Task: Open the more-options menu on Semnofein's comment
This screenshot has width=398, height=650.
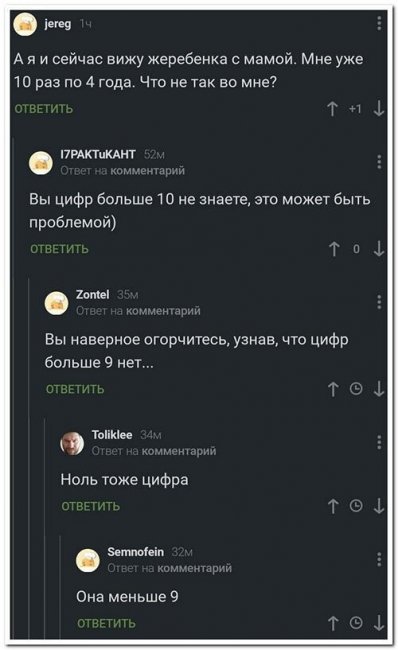Action: click(379, 560)
